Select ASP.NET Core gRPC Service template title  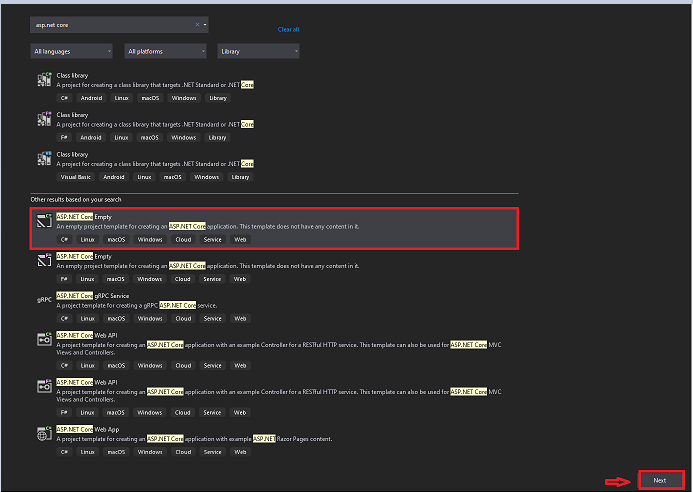point(93,296)
